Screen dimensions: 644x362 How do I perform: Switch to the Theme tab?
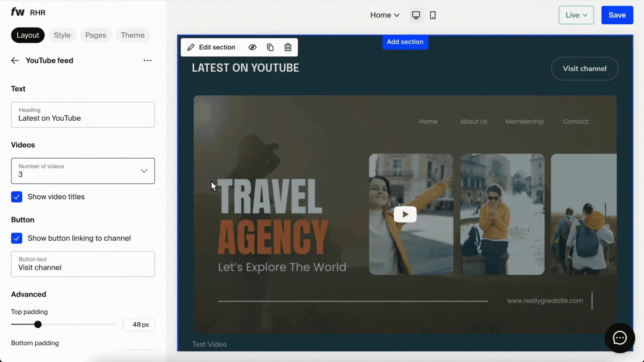point(132,35)
